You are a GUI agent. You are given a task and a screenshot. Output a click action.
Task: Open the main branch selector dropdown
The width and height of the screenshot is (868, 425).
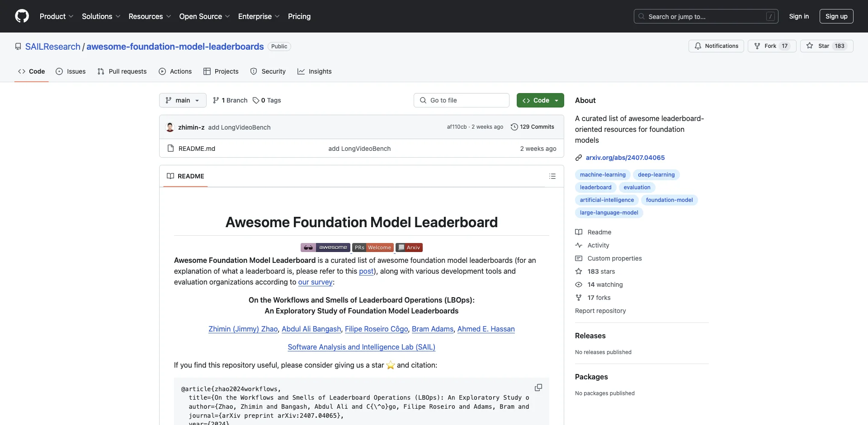point(183,100)
